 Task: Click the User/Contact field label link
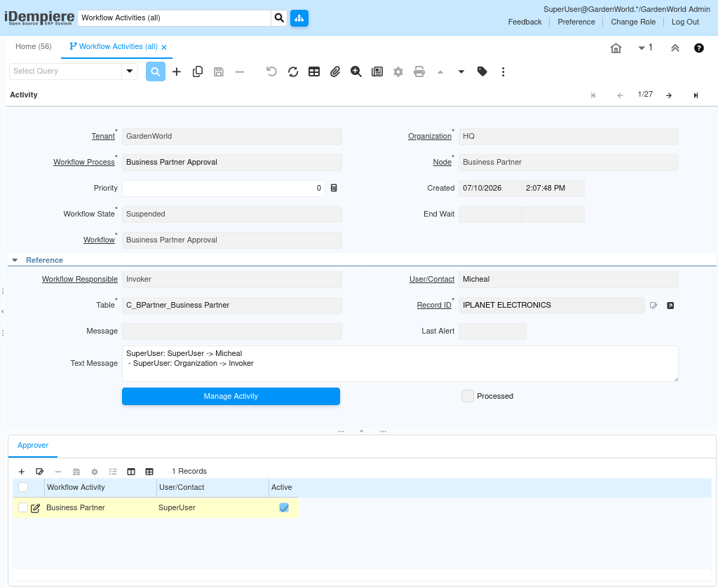[x=432, y=280]
